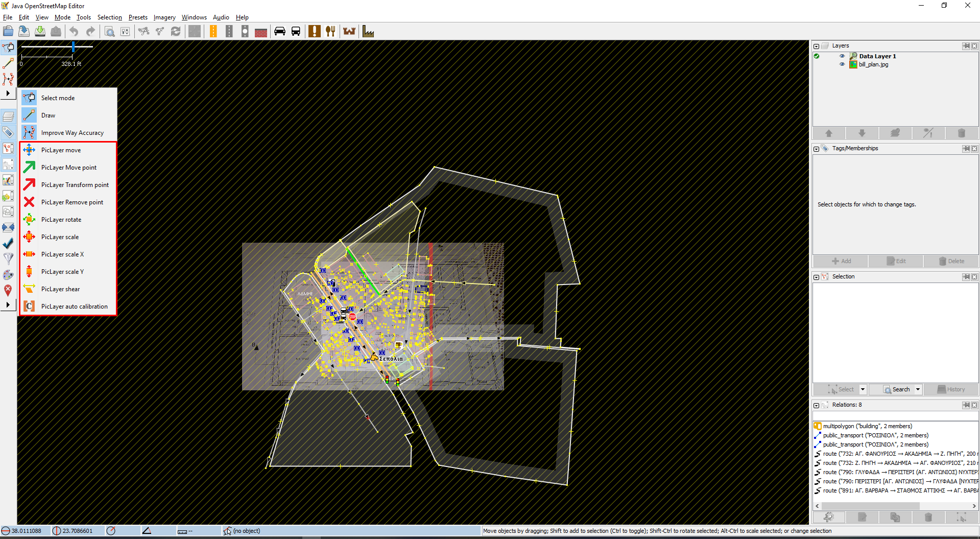
Task: Open the Imagery menu
Action: pos(164,17)
